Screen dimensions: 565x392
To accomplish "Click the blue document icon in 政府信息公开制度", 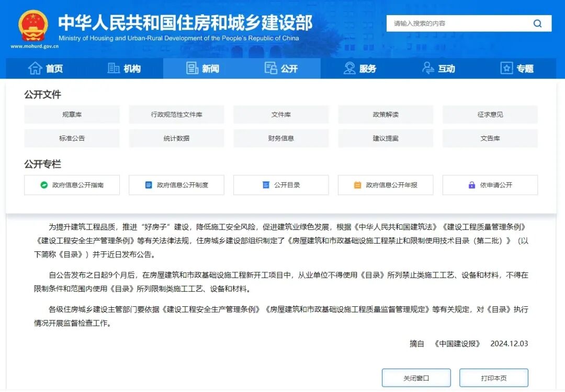I will point(149,185).
